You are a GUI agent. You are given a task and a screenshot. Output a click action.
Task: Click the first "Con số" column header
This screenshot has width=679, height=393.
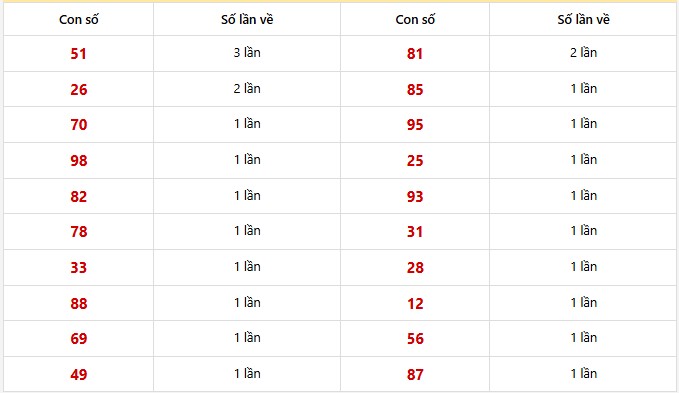[78, 19]
